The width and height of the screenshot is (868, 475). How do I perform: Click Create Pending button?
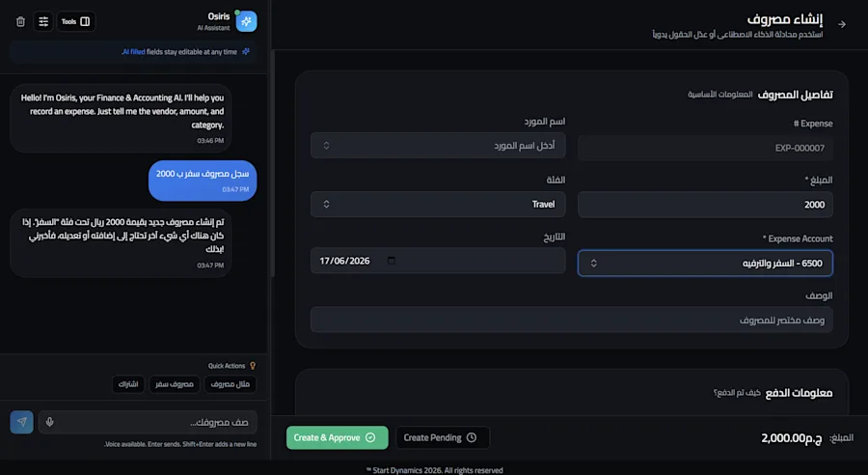[x=443, y=438]
